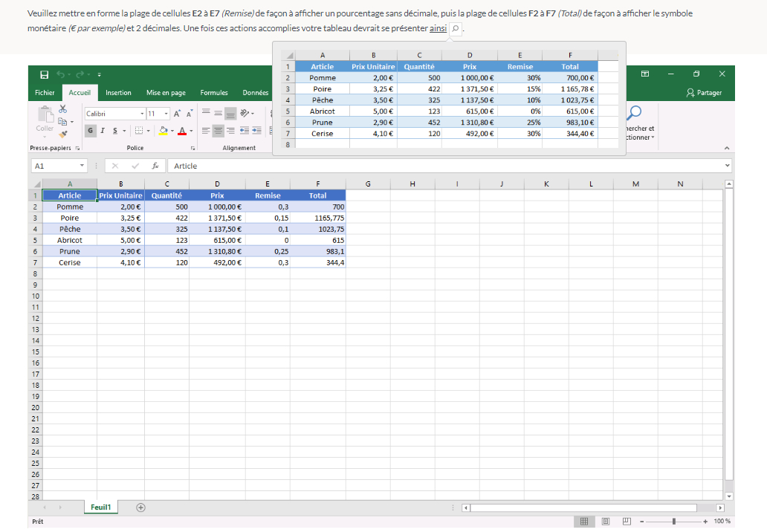Switch to Page Layout view in status bar

pos(606,522)
